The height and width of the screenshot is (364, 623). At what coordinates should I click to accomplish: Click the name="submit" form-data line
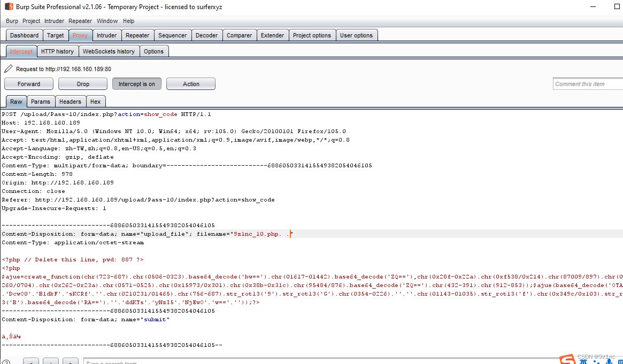click(x=86, y=320)
